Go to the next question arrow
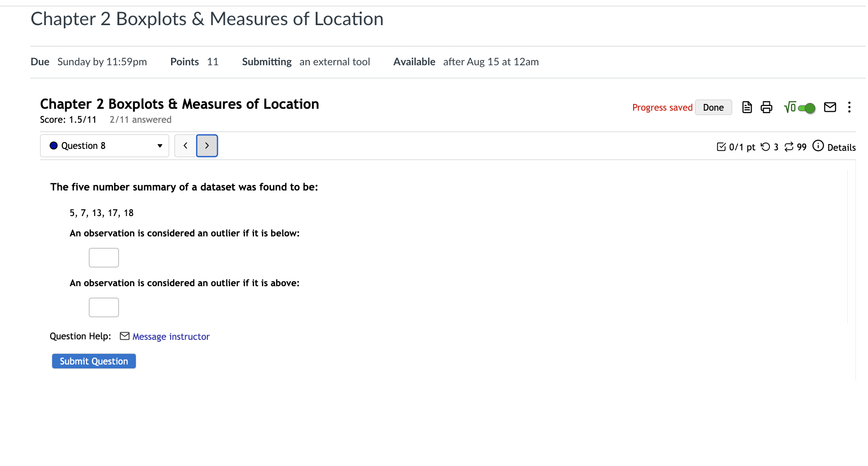Viewport: 868px width, 466px height. [x=207, y=146]
